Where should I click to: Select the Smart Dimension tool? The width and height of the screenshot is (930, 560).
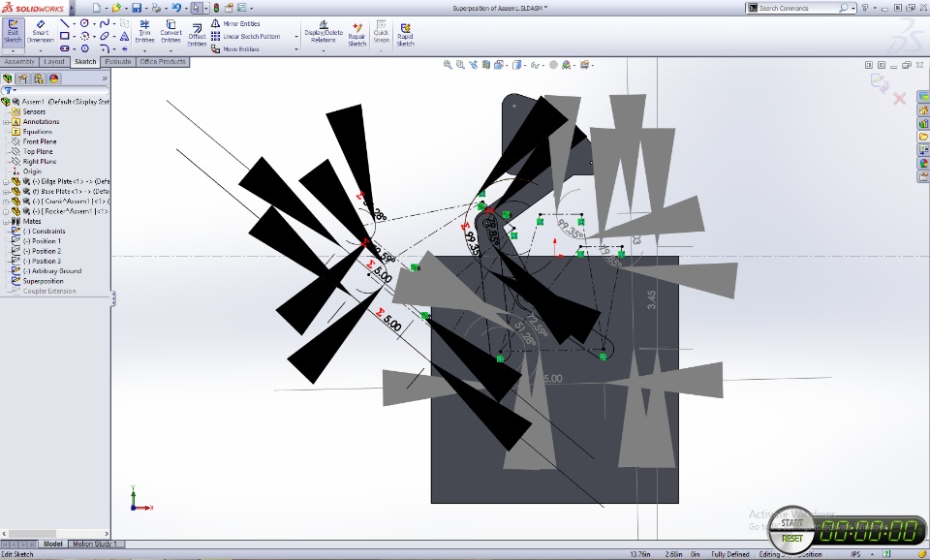pyautogui.click(x=41, y=33)
